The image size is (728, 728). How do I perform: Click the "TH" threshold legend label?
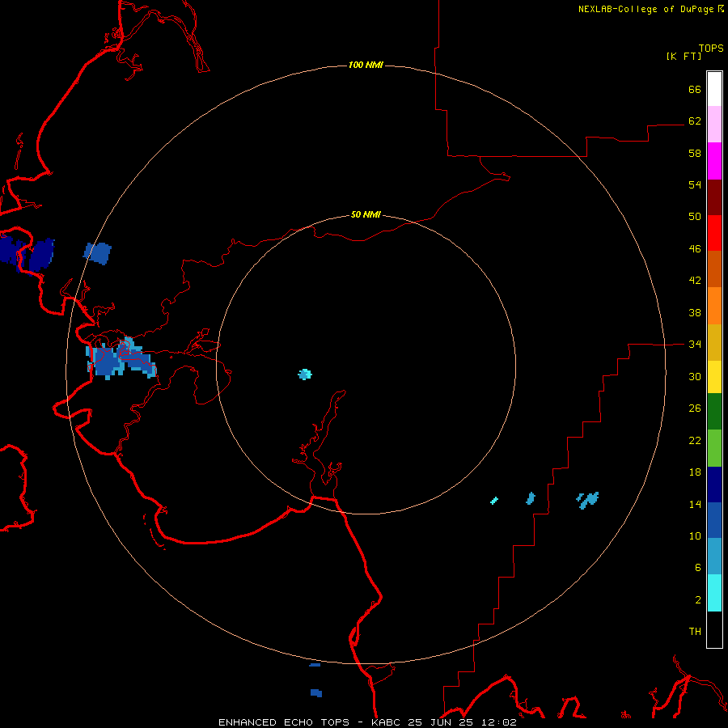[695, 632]
